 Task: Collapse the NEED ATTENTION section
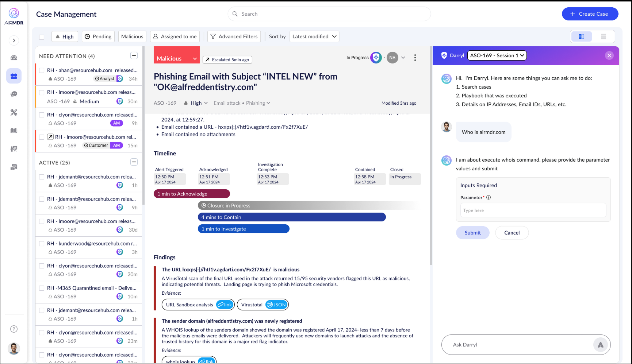(x=134, y=56)
